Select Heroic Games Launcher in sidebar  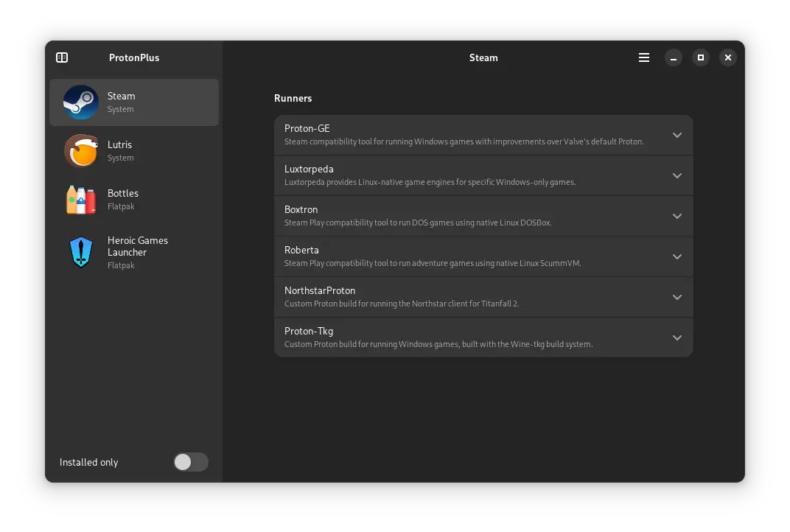[134, 252]
